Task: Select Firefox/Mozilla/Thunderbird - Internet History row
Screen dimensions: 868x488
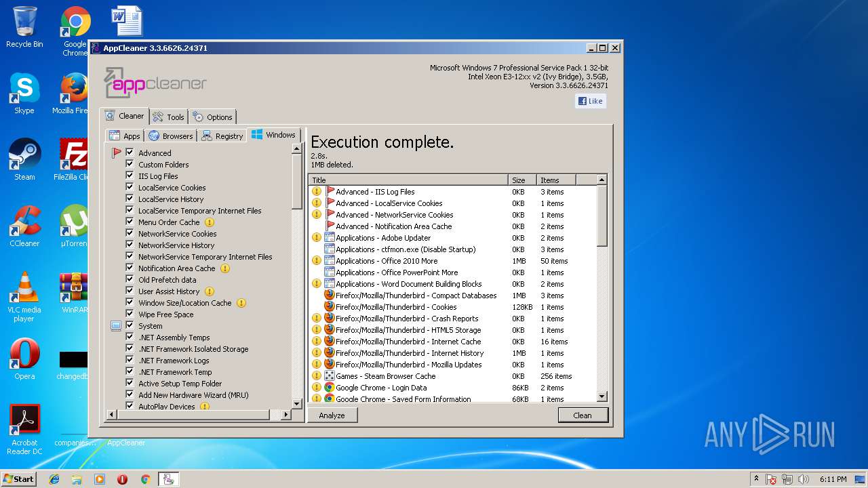Action: (452, 353)
